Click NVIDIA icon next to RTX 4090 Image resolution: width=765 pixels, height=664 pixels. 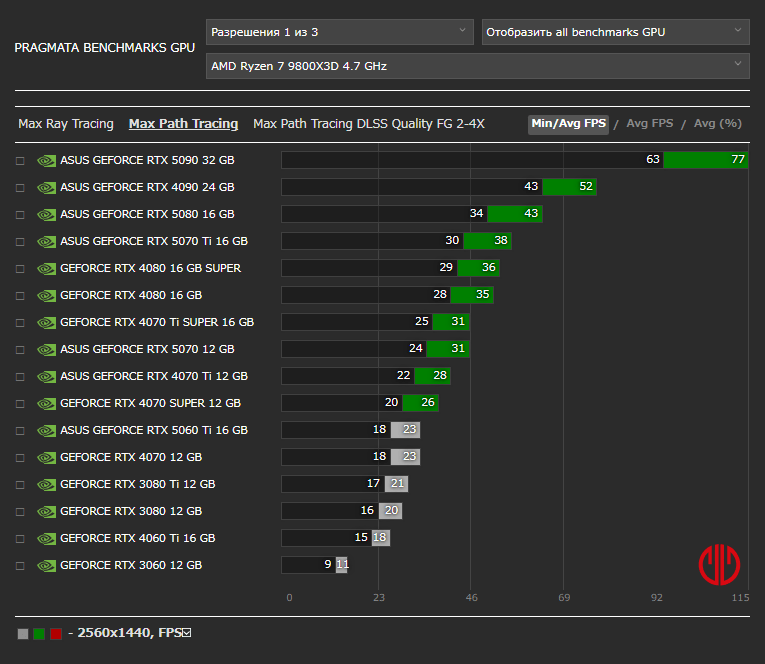coord(46,187)
